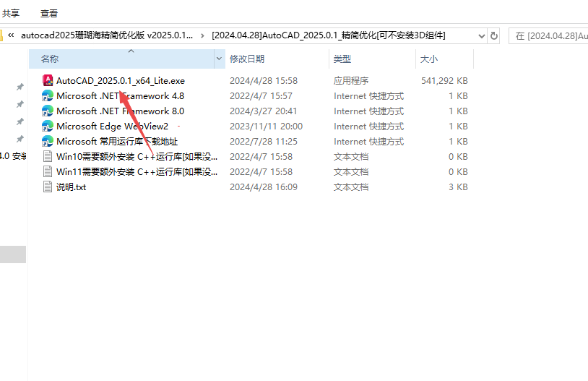The height and width of the screenshot is (381, 588).
Task: Sort files by the 修改日期 column header
Action: [247, 59]
